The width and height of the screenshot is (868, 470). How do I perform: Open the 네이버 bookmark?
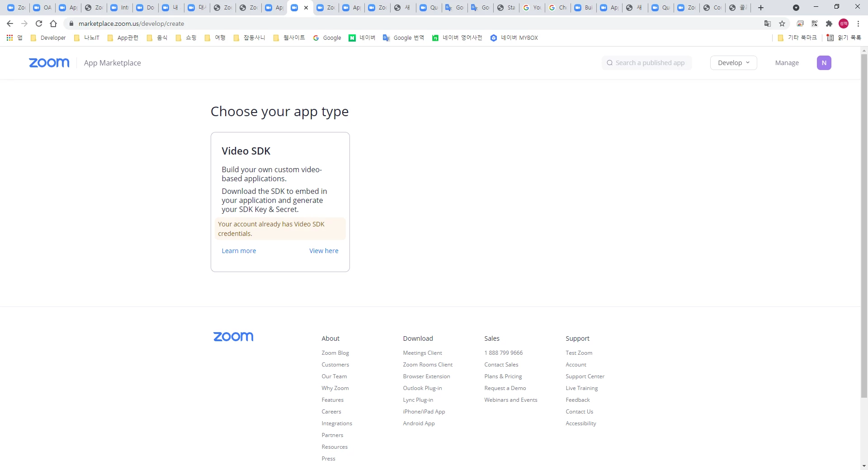[362, 38]
